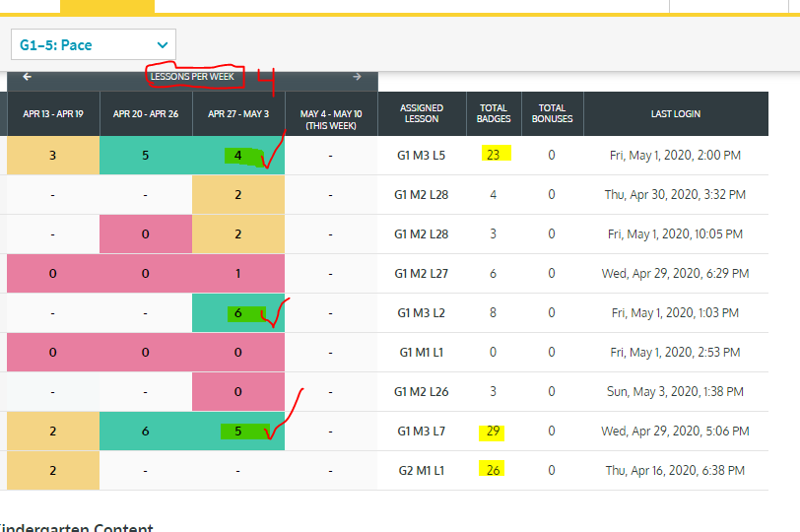Click last login Fri, May 1, 2020, 2:00 PM
This screenshot has height=532, width=800.
pos(675,156)
